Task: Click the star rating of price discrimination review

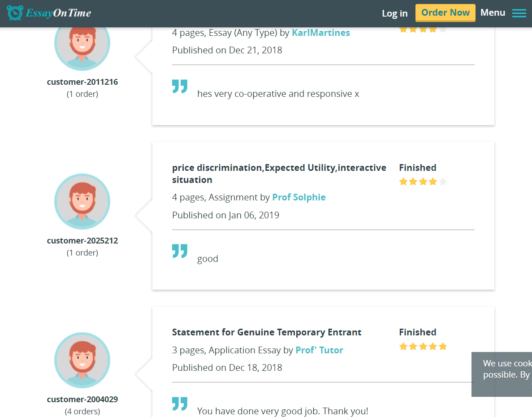Action: pyautogui.click(x=423, y=182)
